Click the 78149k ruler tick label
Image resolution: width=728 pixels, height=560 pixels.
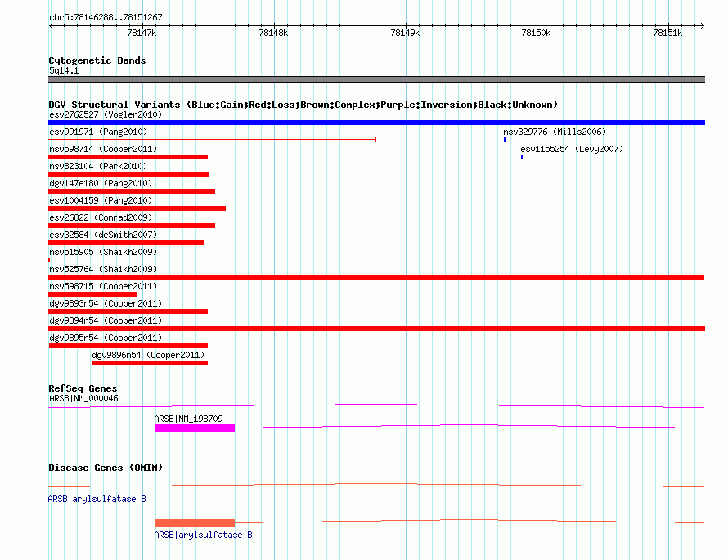point(405,33)
